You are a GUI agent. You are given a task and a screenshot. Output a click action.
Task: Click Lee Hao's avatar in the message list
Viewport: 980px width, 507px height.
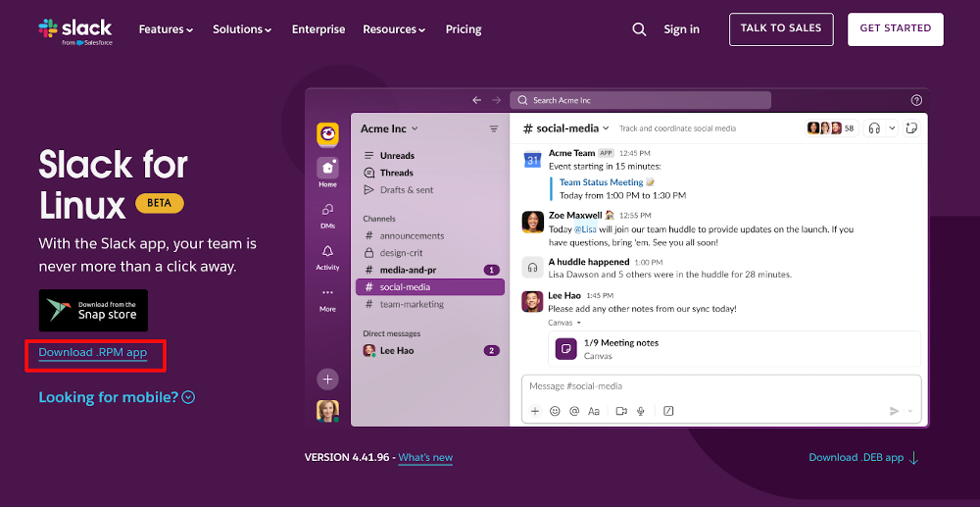coord(532,302)
